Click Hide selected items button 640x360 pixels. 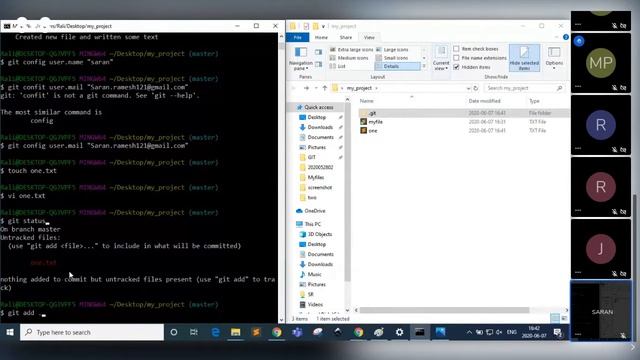(524, 58)
